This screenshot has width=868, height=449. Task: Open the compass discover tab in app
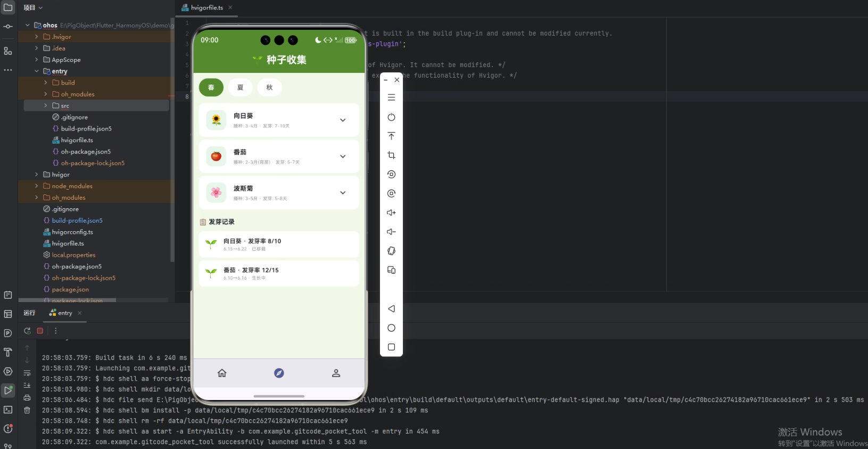click(x=279, y=373)
